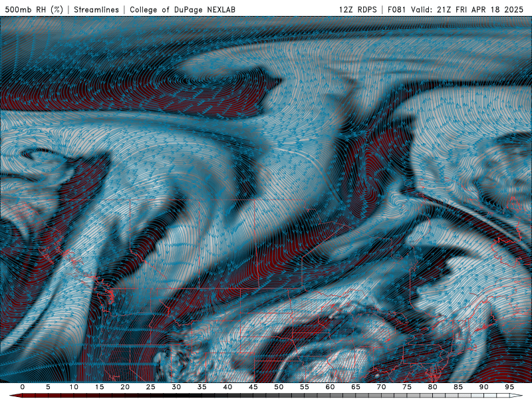Screen dimensions: 532x399
Task: Click the colorbar label "60"
Action: coord(330,387)
